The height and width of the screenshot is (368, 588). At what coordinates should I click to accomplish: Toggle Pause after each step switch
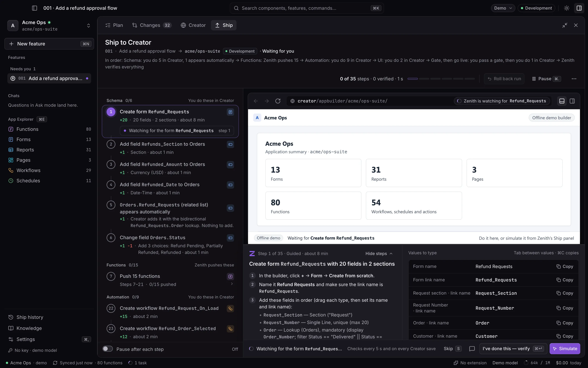[108, 349]
